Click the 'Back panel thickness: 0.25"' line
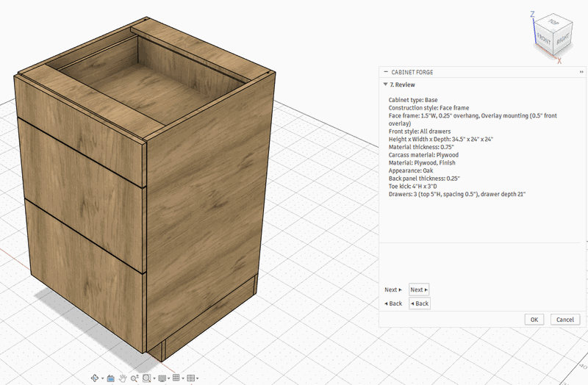 [424, 179]
